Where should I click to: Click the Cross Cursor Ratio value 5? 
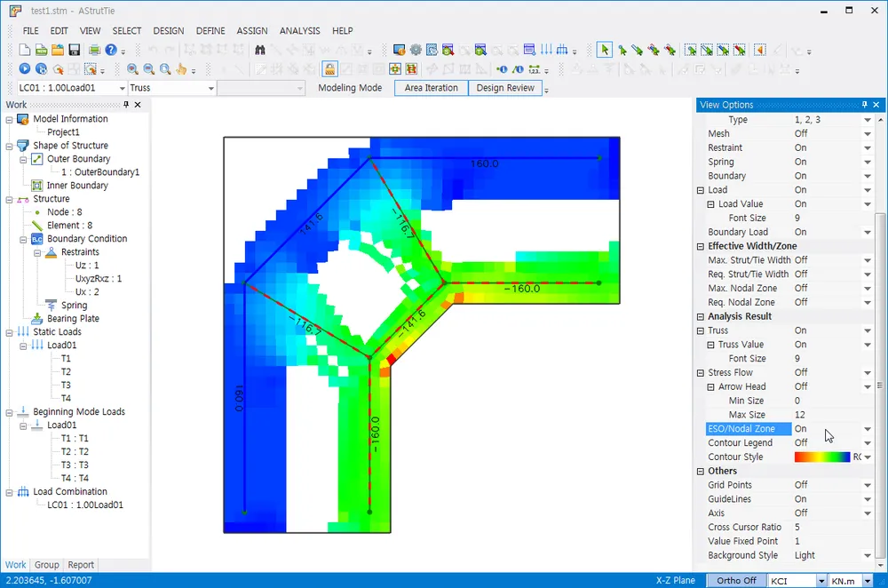[797, 528]
